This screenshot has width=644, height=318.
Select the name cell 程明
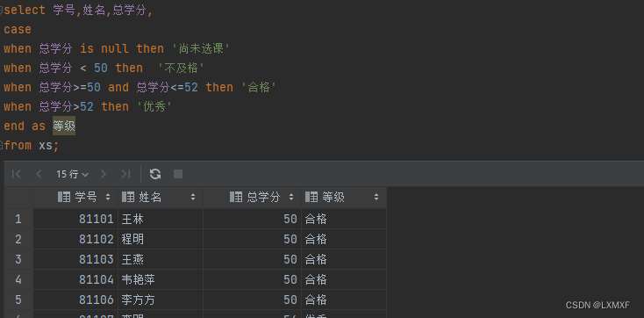(161, 239)
